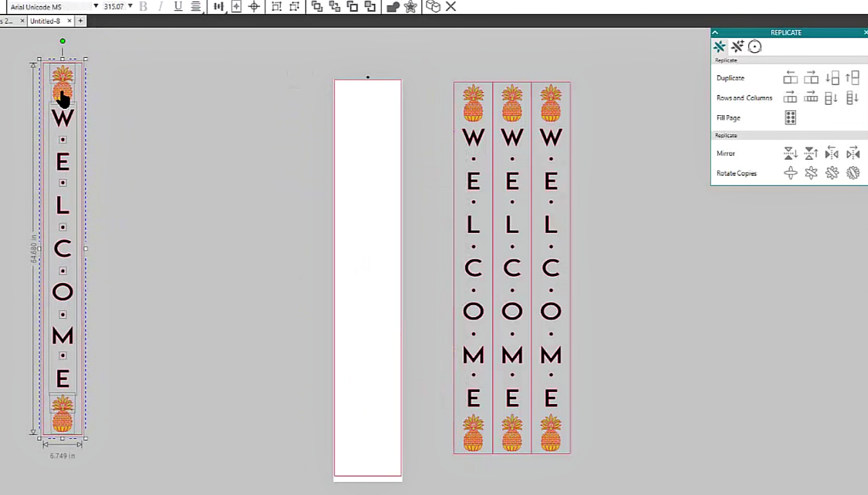The image size is (868, 495).
Task: Click the white blank rectangle on canvas
Action: 367,278
